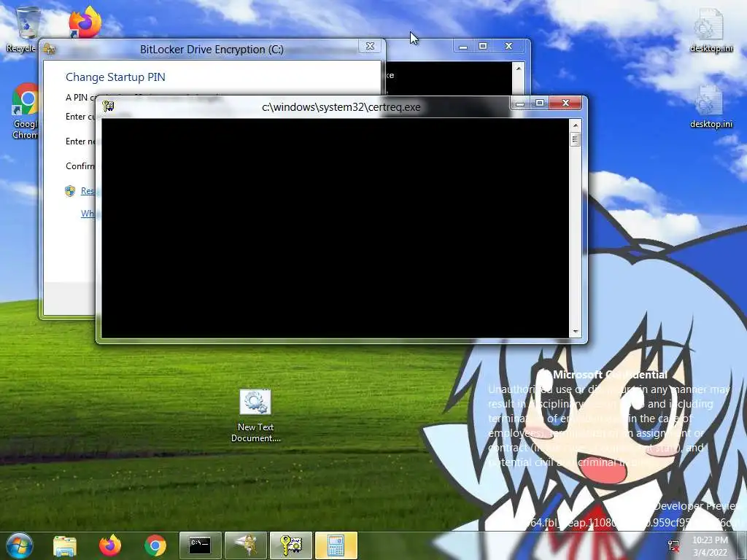This screenshot has width=747, height=560.
Task: Close the BitLocker Drive Encryption dialog
Action: click(370, 46)
